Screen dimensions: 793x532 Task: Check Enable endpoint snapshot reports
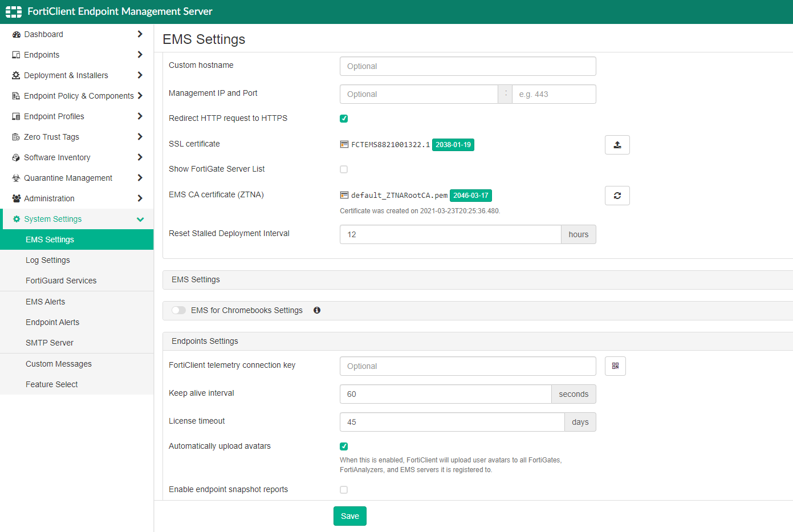tap(343, 489)
